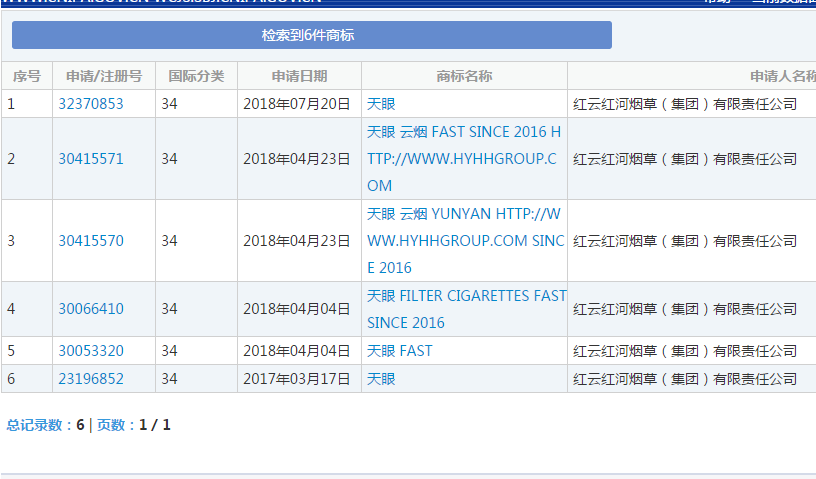Image resolution: width=816 pixels, height=479 pixels.
Task: Click serial number 3 cell
Action: 27,241
